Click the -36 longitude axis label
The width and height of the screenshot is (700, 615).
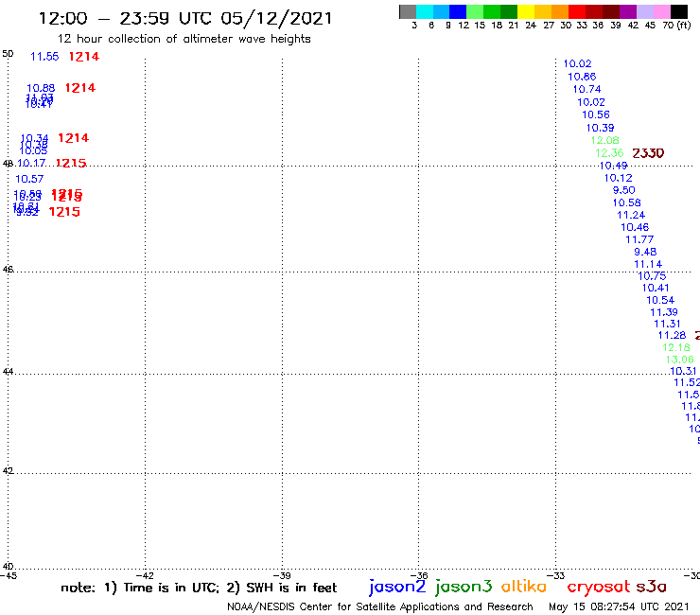pos(419,576)
